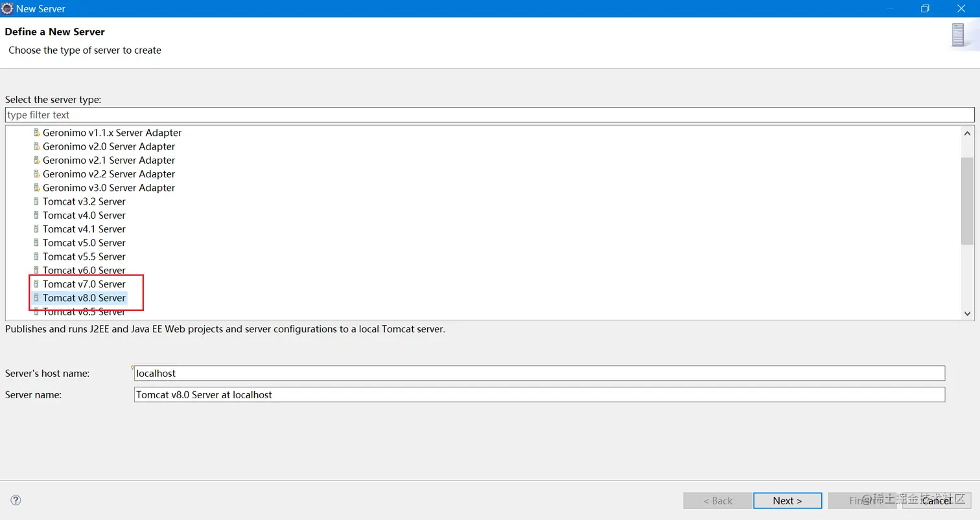Click the Tomcat v5.0 Server icon
The height and width of the screenshot is (520, 980).
coord(36,243)
